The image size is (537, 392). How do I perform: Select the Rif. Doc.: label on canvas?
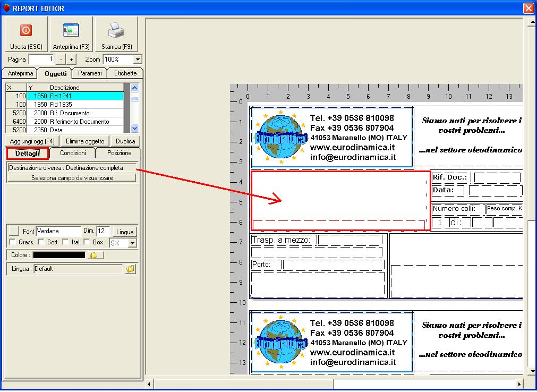450,177
